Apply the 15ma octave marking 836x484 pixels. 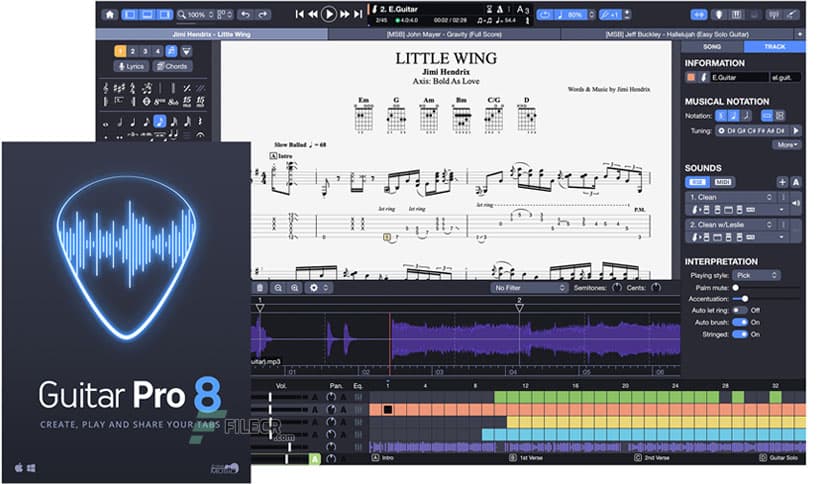coord(187,101)
